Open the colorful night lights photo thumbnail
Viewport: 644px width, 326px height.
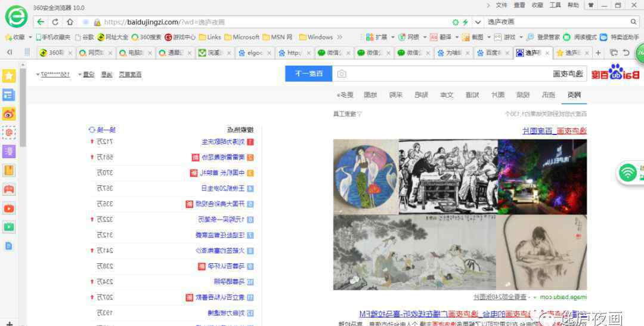point(542,177)
